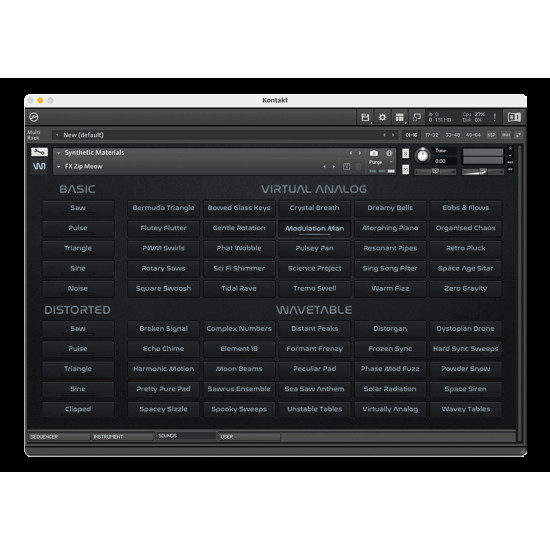Toggle the PV button on instrument header
This screenshot has height=550, width=550.
pos(510,169)
